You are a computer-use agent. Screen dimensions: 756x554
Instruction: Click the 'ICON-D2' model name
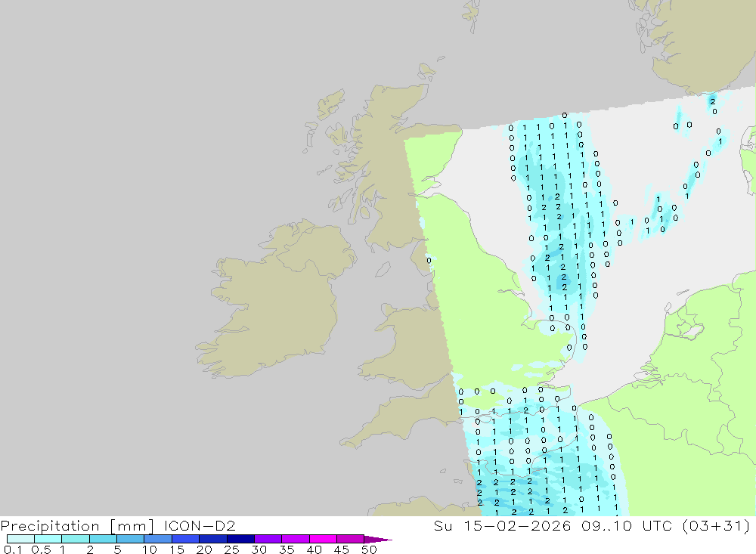pos(200,525)
